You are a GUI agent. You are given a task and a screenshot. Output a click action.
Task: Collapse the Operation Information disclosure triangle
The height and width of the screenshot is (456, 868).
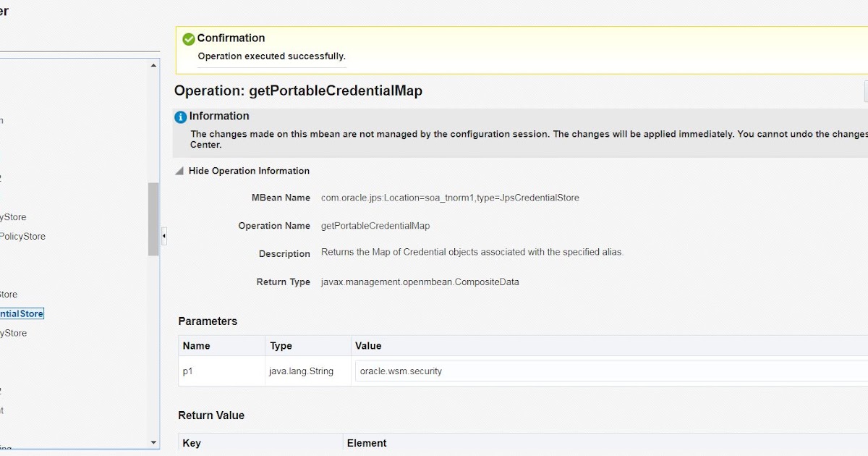coord(179,172)
